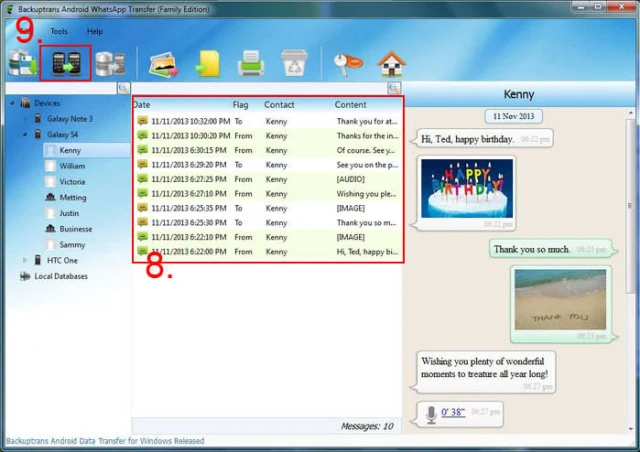Select the 6:30:15 PM message row

tap(268, 150)
